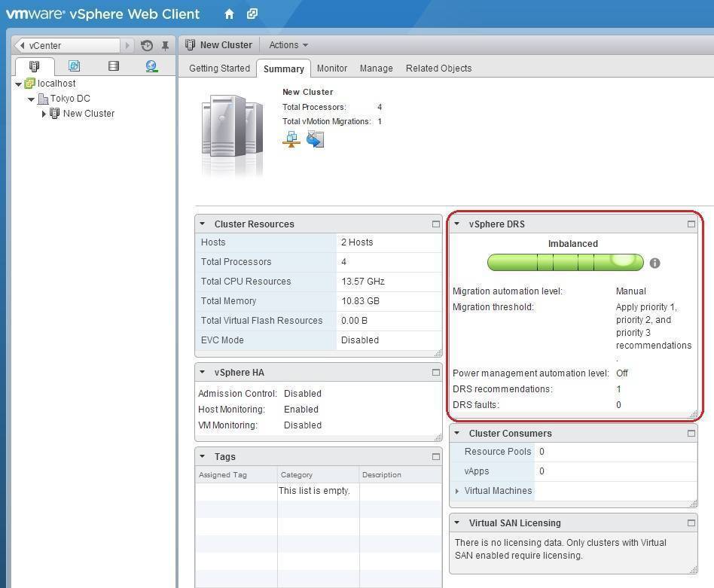Maximize the Tags panel
714x588 pixels.
(x=436, y=456)
